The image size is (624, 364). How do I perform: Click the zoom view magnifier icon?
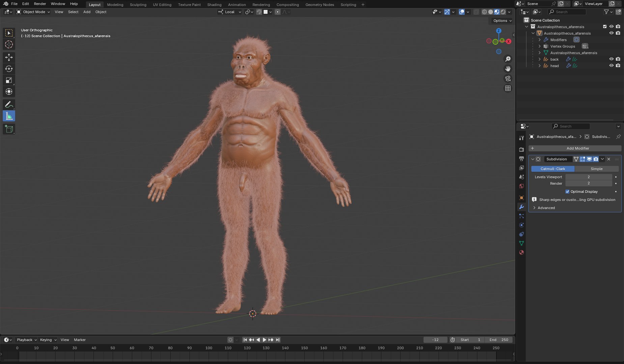(508, 59)
